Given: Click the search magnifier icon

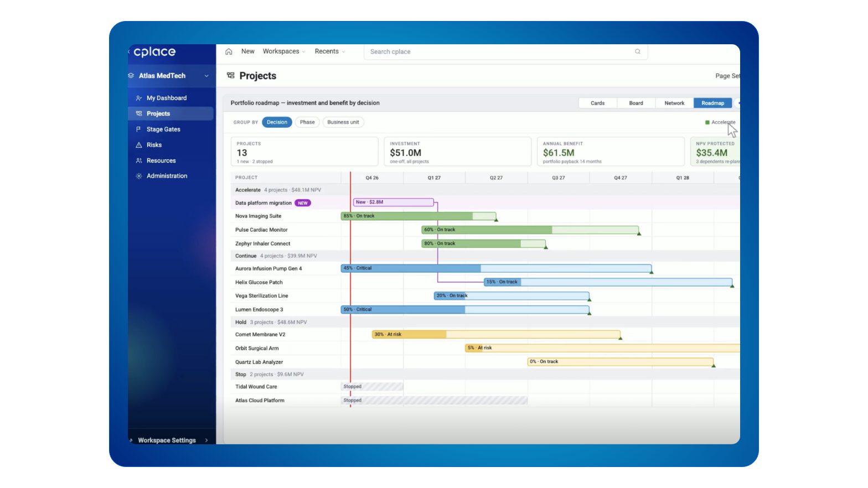Looking at the screenshot, I should (x=638, y=51).
